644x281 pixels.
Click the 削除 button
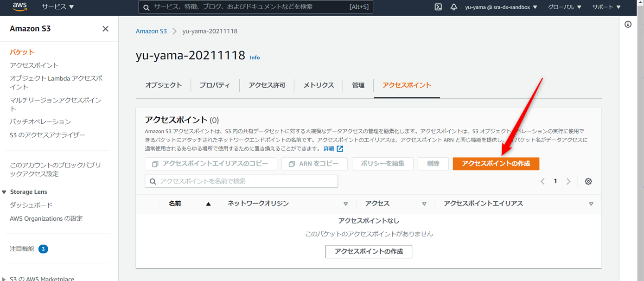point(433,164)
